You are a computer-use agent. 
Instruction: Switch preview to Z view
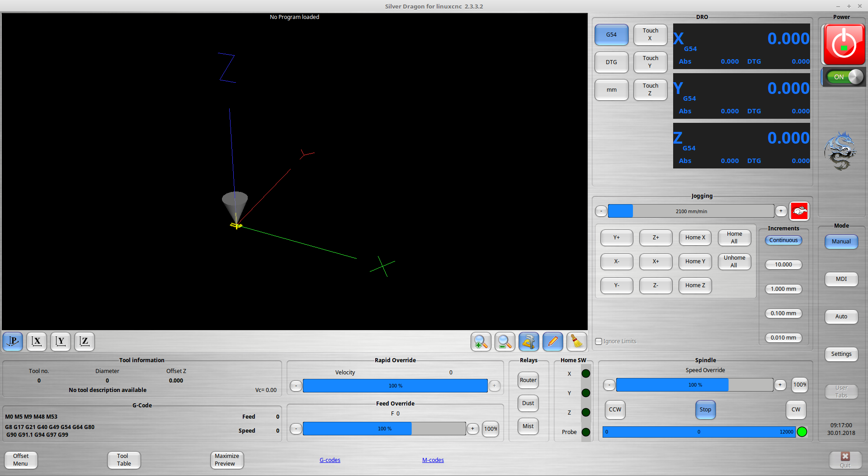pos(85,341)
